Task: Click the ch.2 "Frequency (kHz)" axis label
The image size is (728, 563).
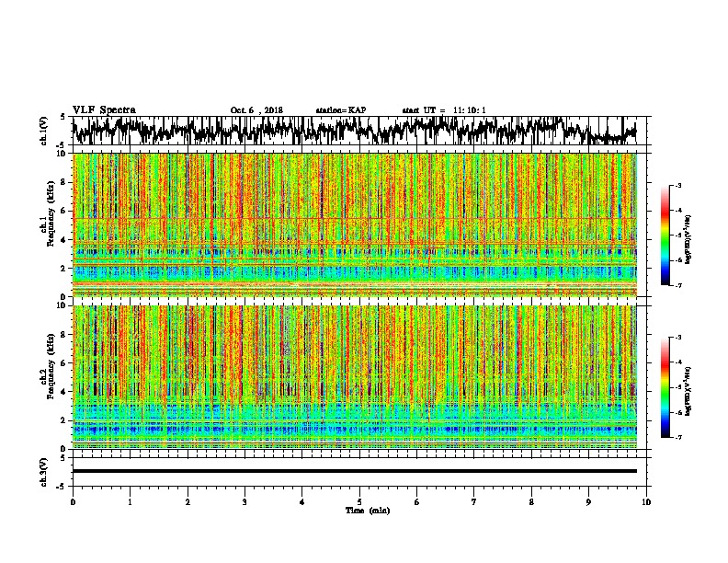Action: [51, 366]
